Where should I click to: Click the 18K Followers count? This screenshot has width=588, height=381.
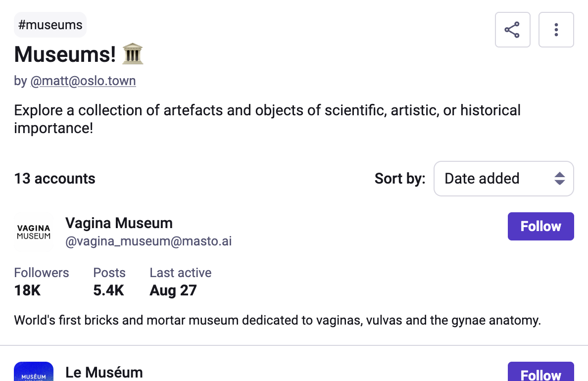click(x=27, y=290)
